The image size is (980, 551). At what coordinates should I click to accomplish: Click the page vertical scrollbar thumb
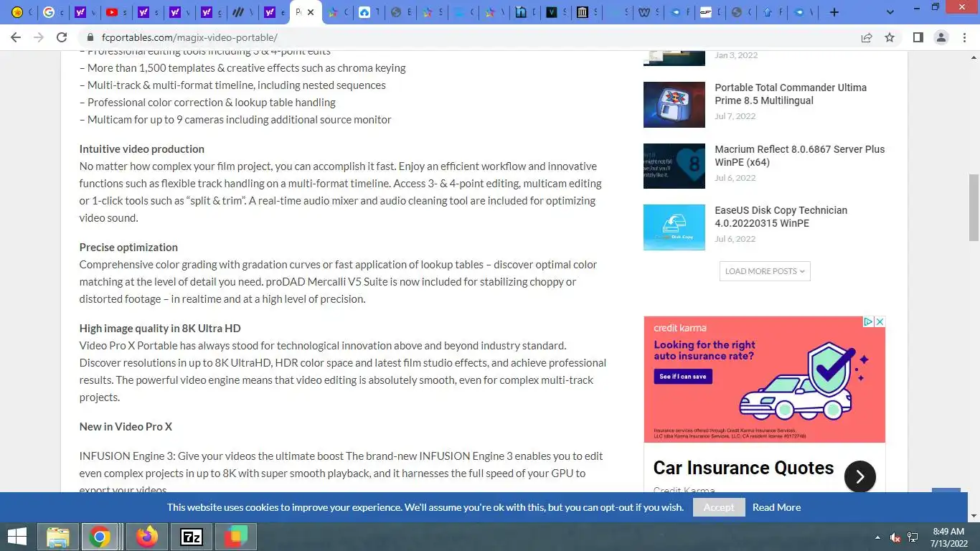click(974, 207)
